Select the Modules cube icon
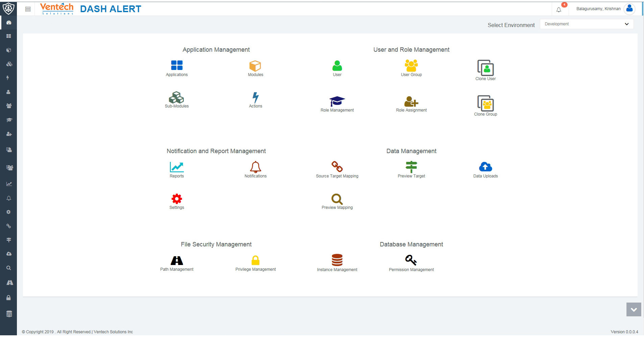 coord(255,65)
